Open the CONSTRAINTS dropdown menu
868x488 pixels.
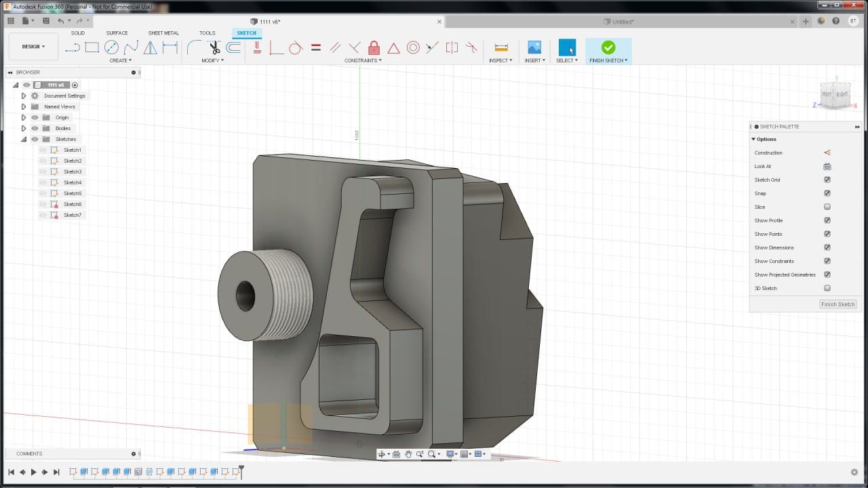[x=363, y=60]
